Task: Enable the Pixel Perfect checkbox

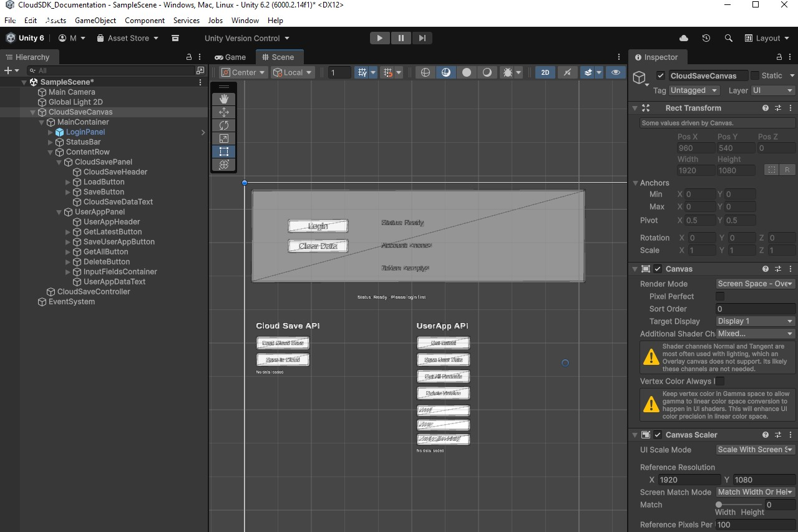Action: click(x=720, y=296)
